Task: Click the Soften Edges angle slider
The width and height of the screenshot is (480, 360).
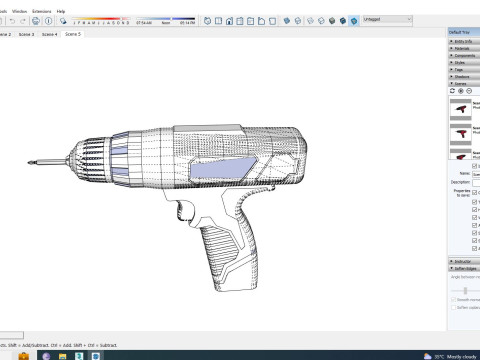Action: [465, 291]
